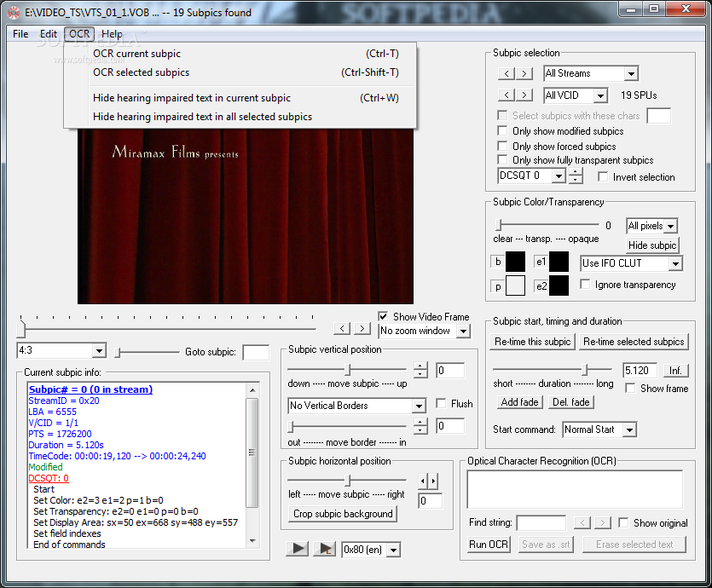The height and width of the screenshot is (588, 712).
Task: Enable 'Ignore transparency' checkbox
Action: tap(585, 284)
